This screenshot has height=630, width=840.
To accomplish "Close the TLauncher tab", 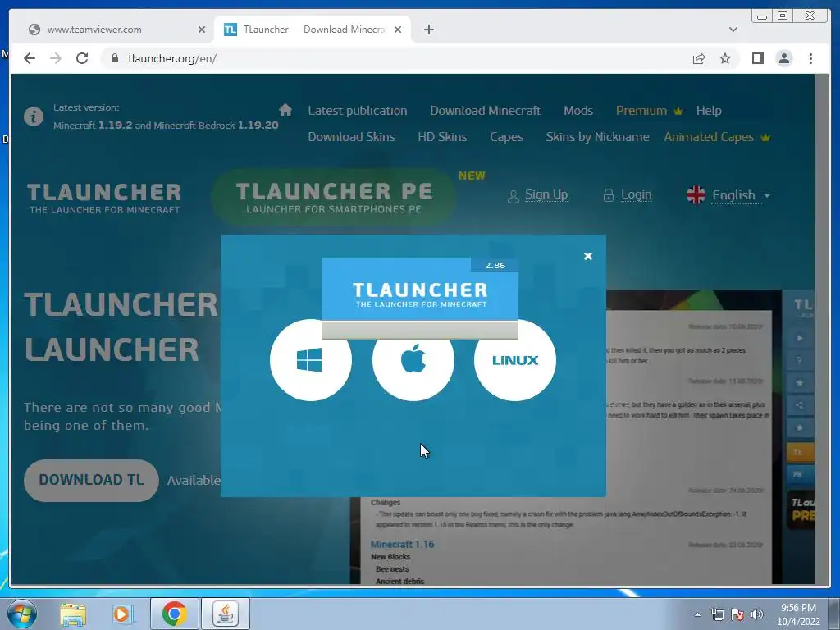I will point(398,30).
